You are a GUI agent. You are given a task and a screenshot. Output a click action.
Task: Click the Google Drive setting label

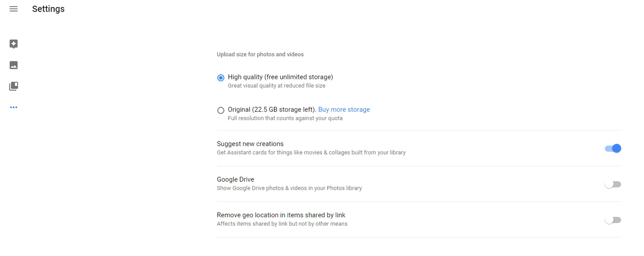click(236, 180)
